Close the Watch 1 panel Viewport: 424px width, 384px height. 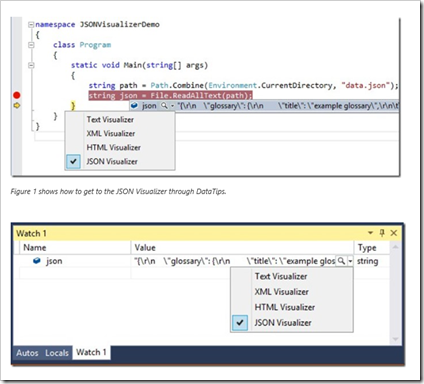394,233
